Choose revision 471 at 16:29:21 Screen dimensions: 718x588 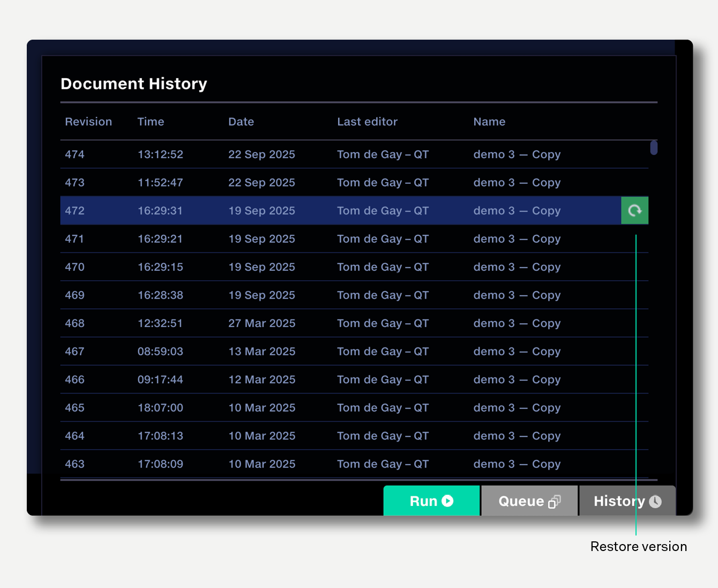coord(354,239)
